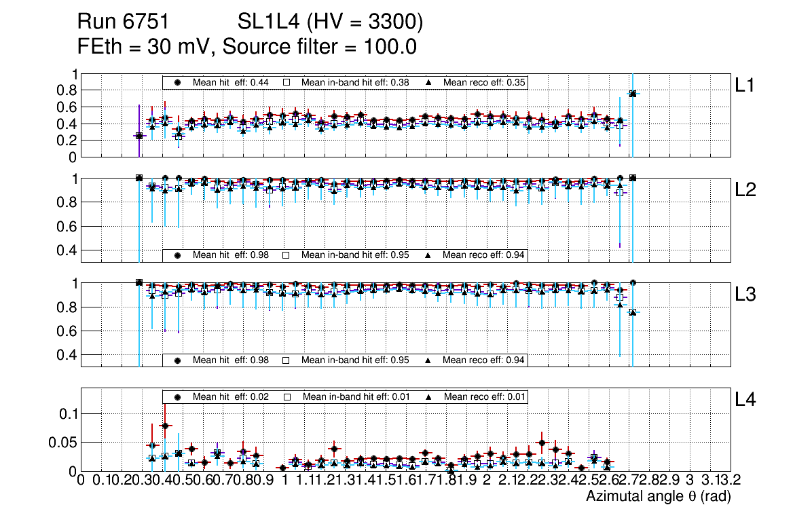Click the 'SL1L4 (HV = 3300)' title
This screenshot has width=812, height=524.
point(331,23)
